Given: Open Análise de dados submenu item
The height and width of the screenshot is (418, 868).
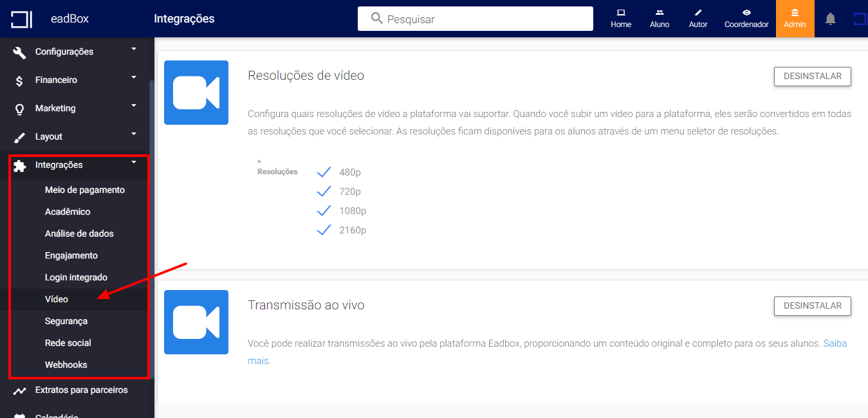Looking at the screenshot, I should tap(79, 233).
